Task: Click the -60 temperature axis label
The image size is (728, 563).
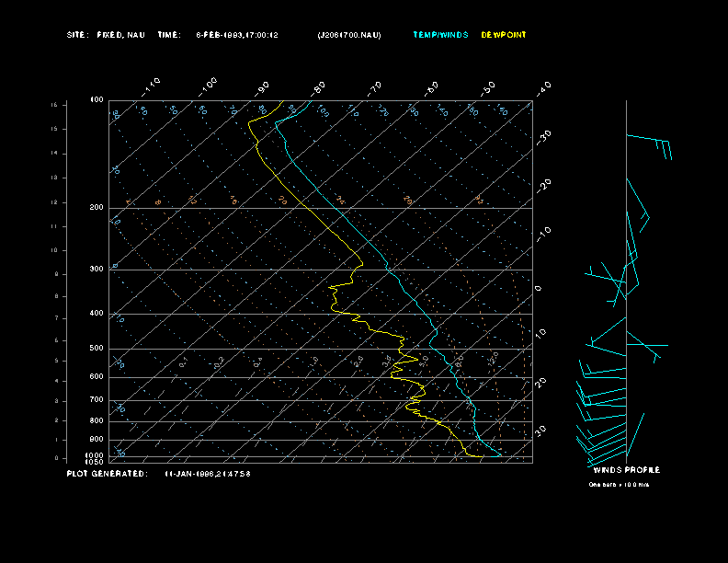Action: coord(431,88)
